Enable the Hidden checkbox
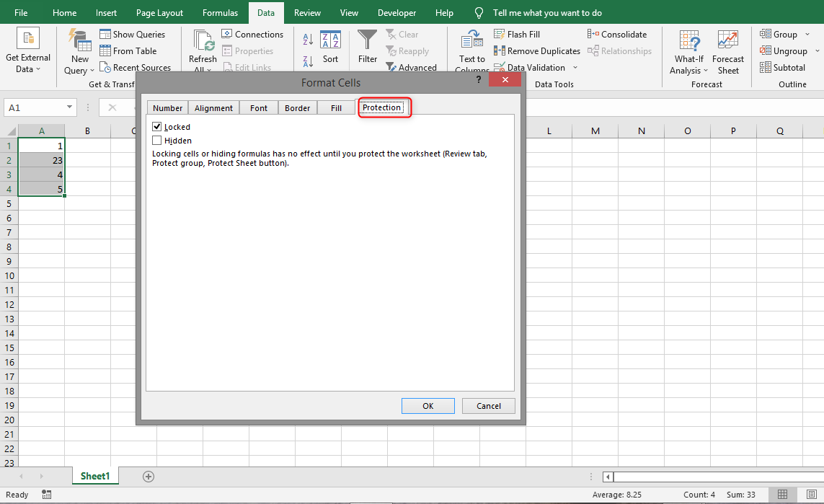 coord(156,140)
